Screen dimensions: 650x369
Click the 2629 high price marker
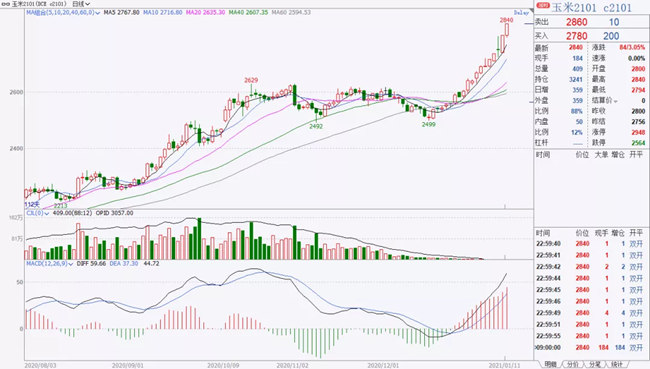[x=251, y=80]
